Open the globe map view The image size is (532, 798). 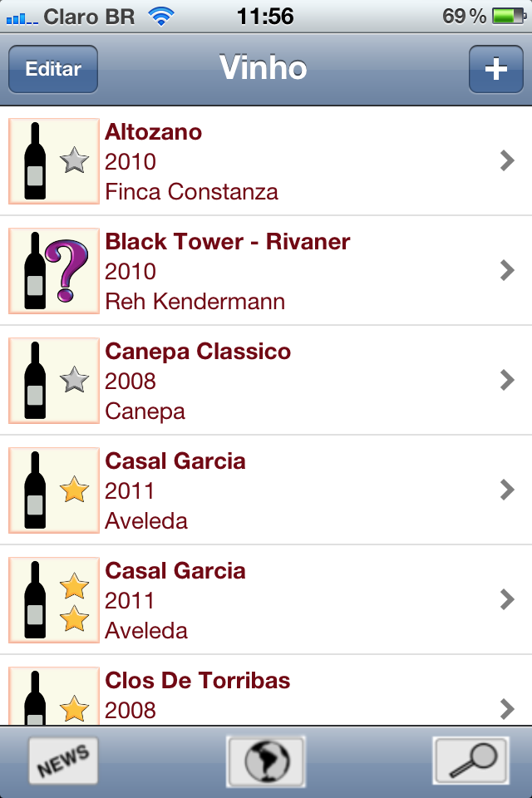[266, 760]
